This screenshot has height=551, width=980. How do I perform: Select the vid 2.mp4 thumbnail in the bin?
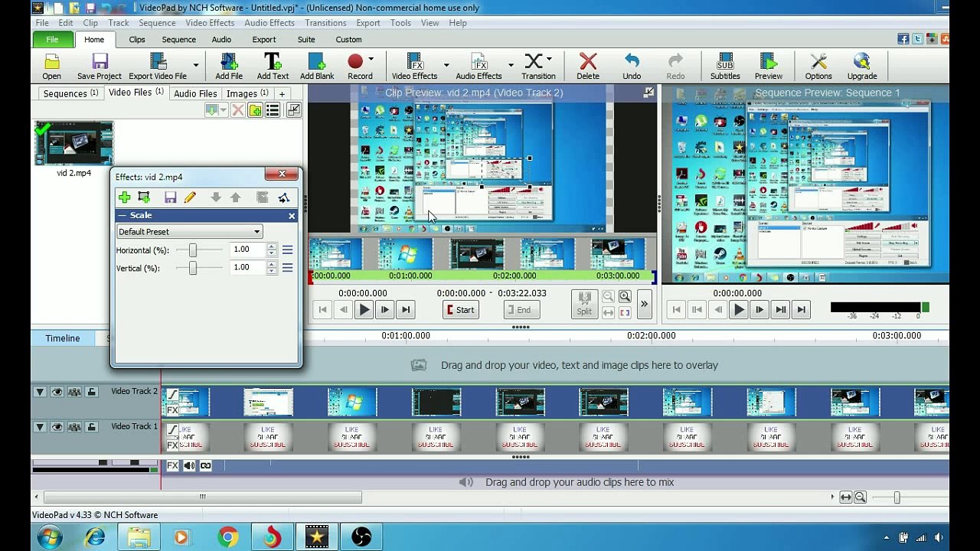pos(73,143)
